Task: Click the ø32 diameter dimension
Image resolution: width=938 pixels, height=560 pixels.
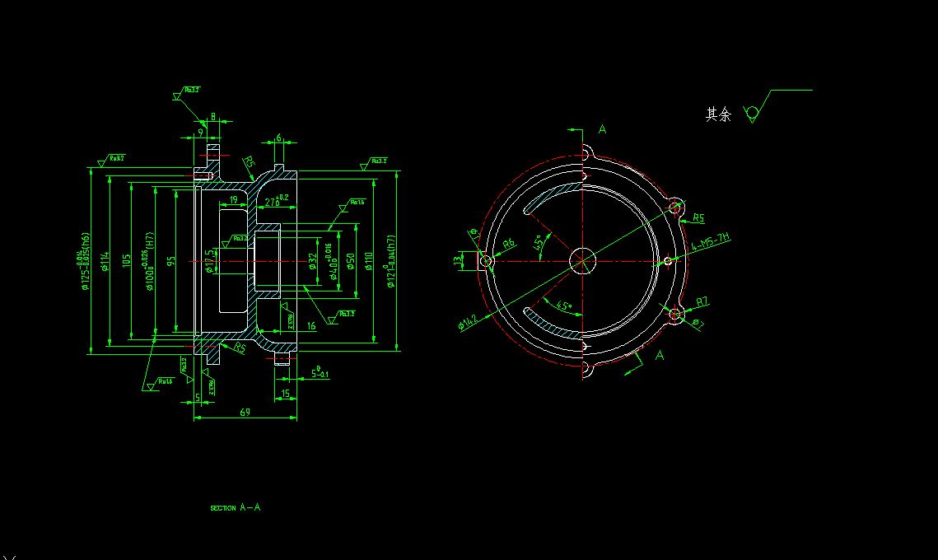Action: pyautogui.click(x=313, y=261)
